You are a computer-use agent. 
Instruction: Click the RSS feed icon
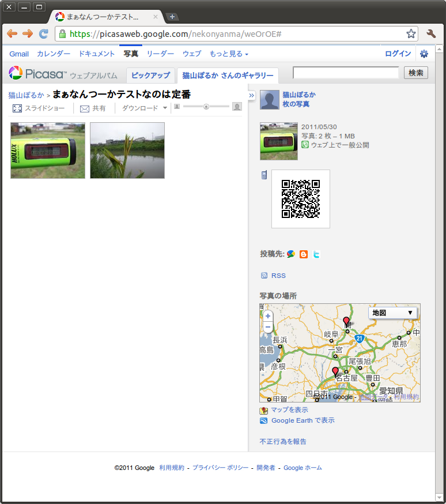click(x=264, y=276)
